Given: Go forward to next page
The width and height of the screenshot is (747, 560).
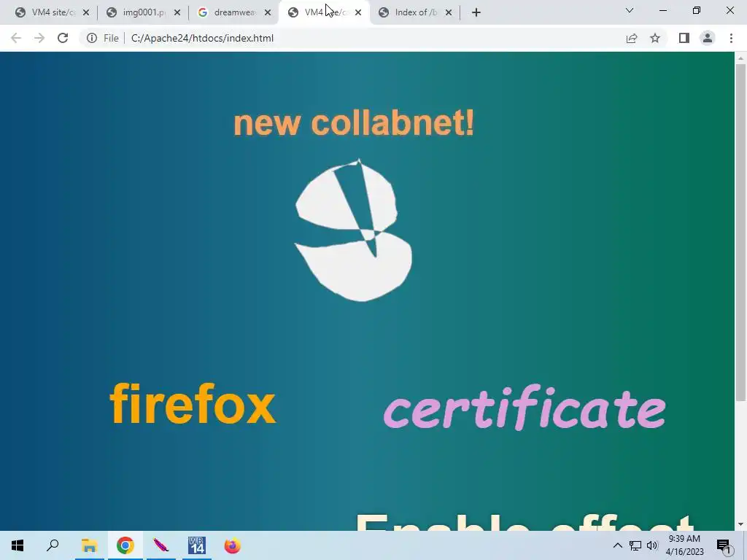Looking at the screenshot, I should (x=39, y=38).
